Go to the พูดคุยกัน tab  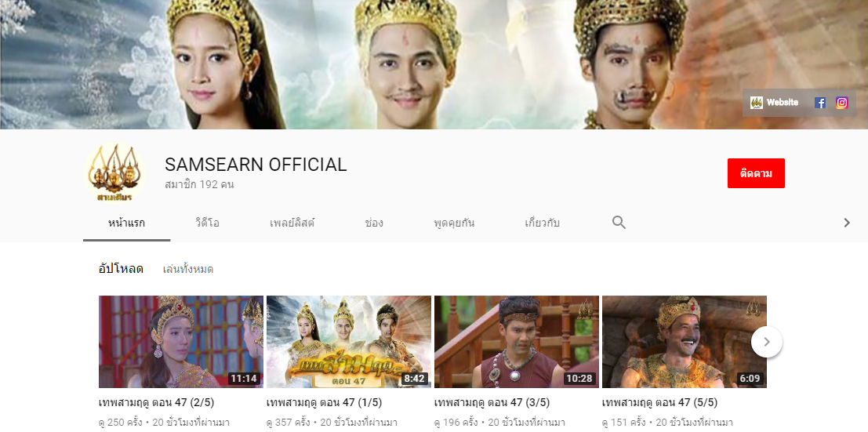(x=454, y=223)
